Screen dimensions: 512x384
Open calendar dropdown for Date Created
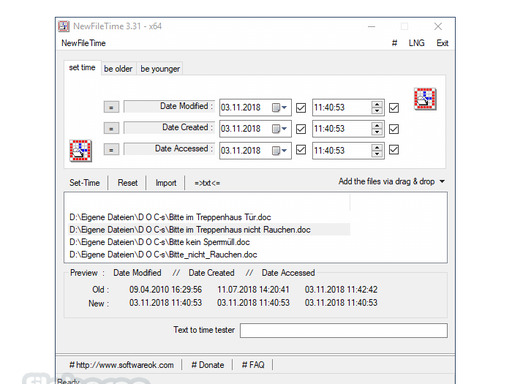(x=279, y=129)
